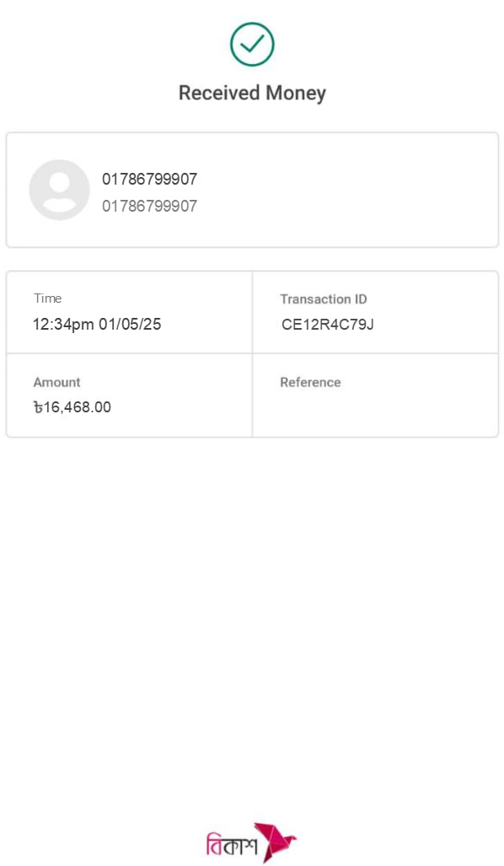
Task: Click the grey sender phone number below
Action: pos(150,206)
